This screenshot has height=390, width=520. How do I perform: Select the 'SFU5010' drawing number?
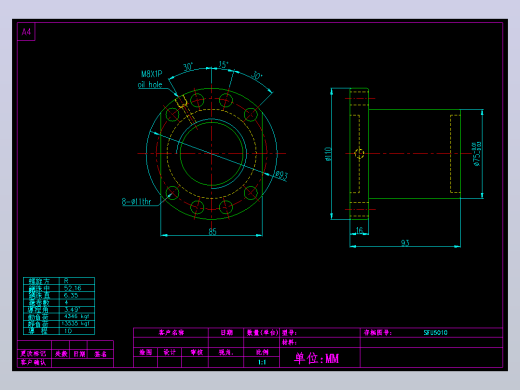click(435, 332)
